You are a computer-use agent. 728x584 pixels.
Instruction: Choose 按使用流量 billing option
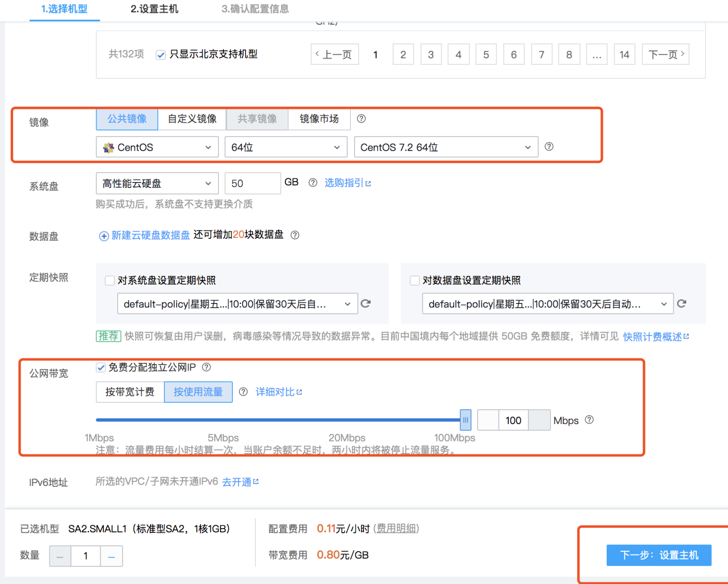click(x=198, y=392)
